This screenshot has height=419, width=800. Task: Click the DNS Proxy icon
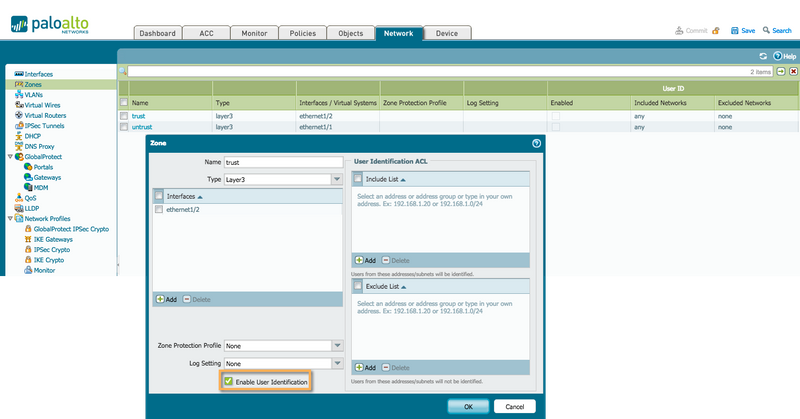tap(19, 146)
